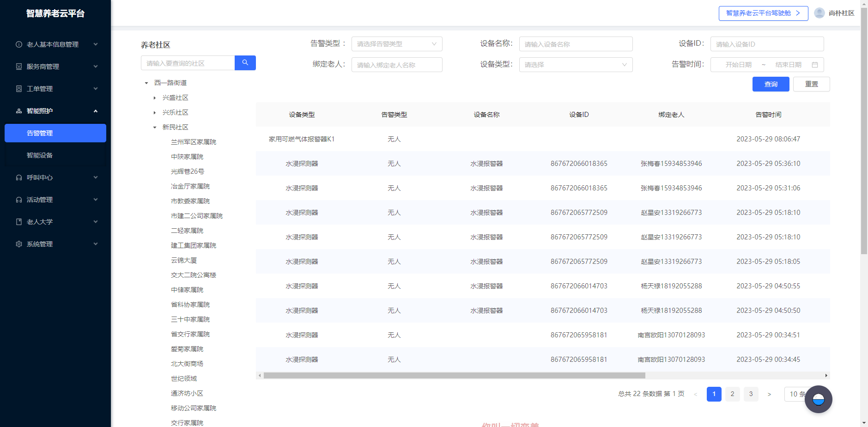Click the 呼叫中心 headset icon

pyautogui.click(x=19, y=177)
